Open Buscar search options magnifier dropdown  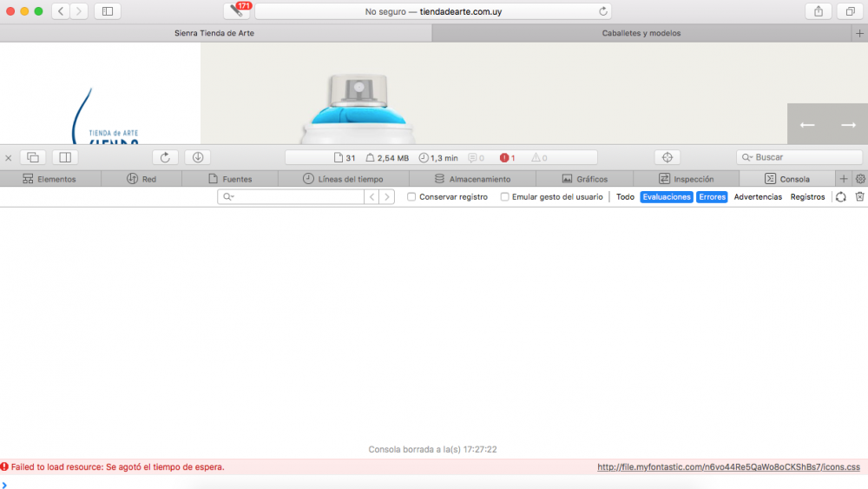[x=747, y=157]
